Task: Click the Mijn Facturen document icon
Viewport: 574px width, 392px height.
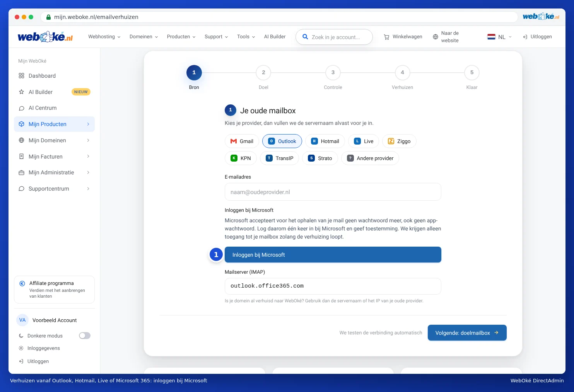Action: [22, 157]
